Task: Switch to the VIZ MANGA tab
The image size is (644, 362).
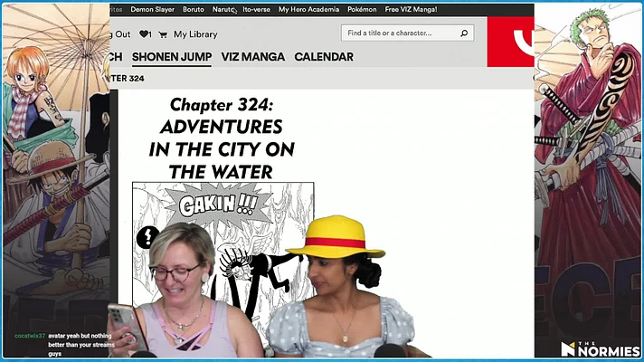Action: coord(252,57)
